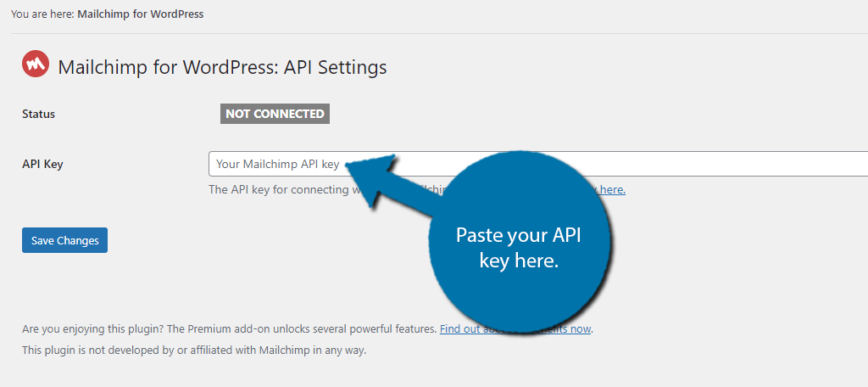The image size is (868, 387).
Task: Click the Status row label
Action: tap(39, 115)
